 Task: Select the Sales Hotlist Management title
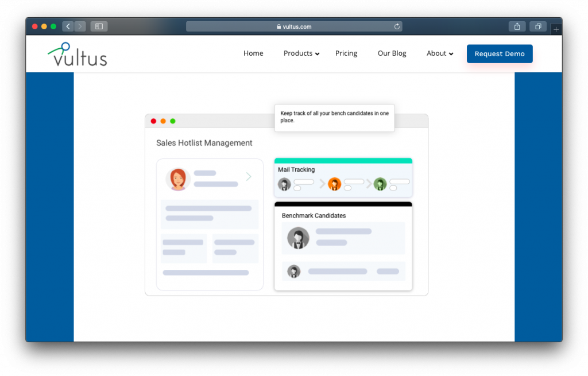pyautogui.click(x=204, y=143)
